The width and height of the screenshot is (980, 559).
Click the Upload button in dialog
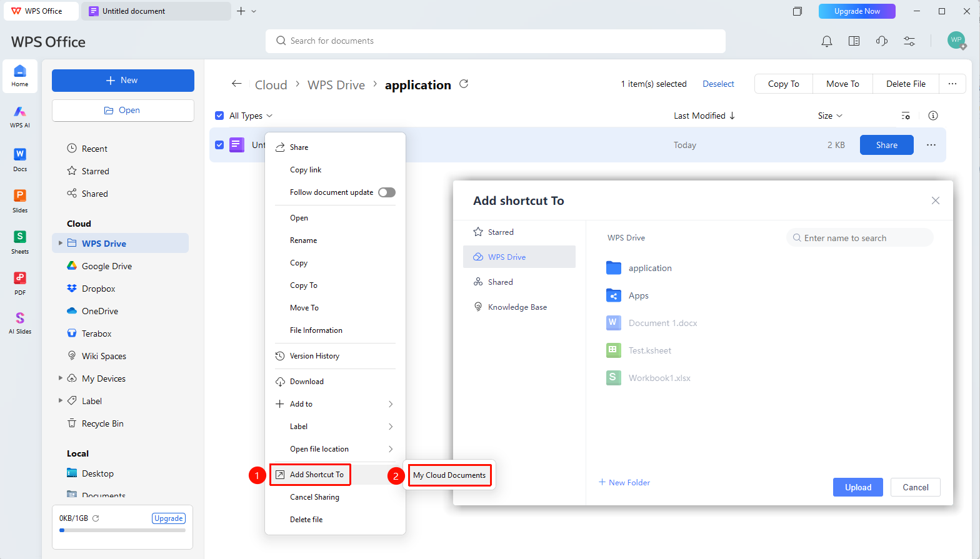pyautogui.click(x=857, y=487)
